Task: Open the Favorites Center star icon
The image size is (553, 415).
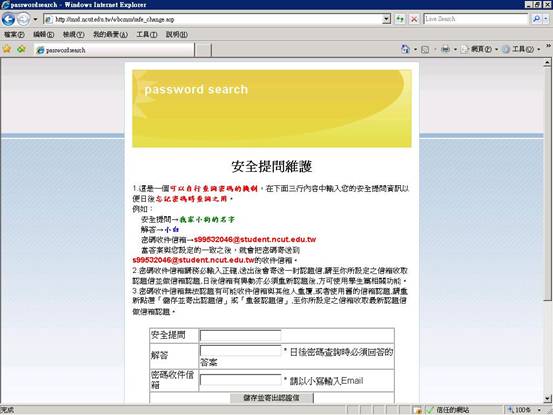Action: [7, 49]
